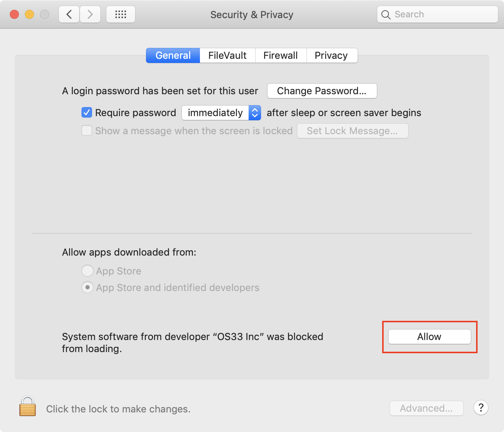This screenshot has width=504, height=432.
Task: Enable Show a message when locked checkbox
Action: click(x=87, y=131)
